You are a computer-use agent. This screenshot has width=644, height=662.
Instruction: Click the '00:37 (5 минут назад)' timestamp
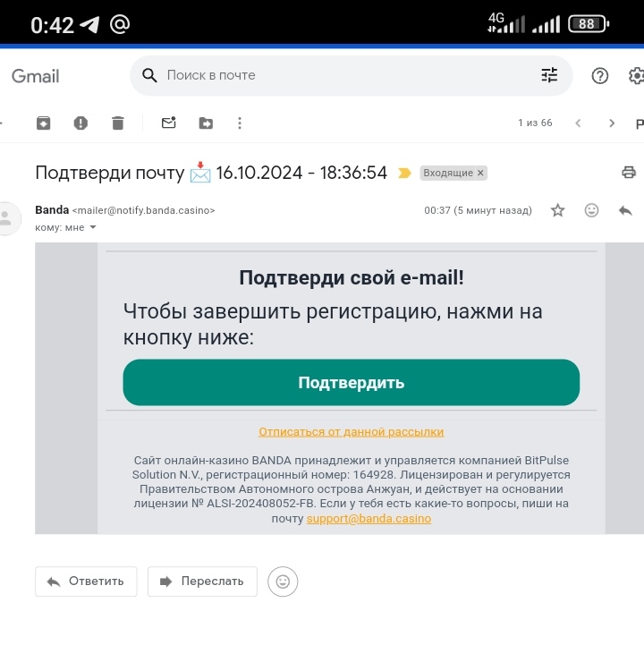coord(478,210)
